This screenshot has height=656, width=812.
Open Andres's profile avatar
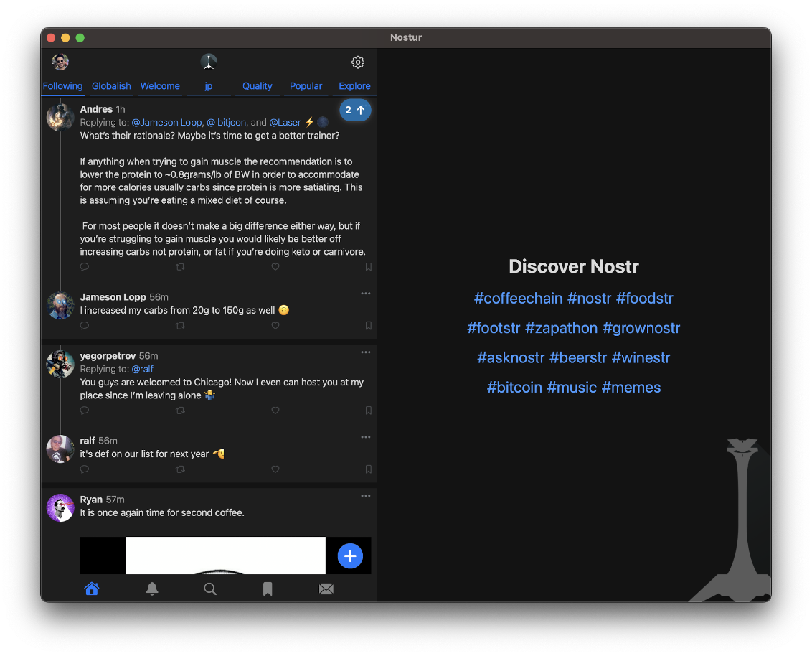(x=60, y=117)
